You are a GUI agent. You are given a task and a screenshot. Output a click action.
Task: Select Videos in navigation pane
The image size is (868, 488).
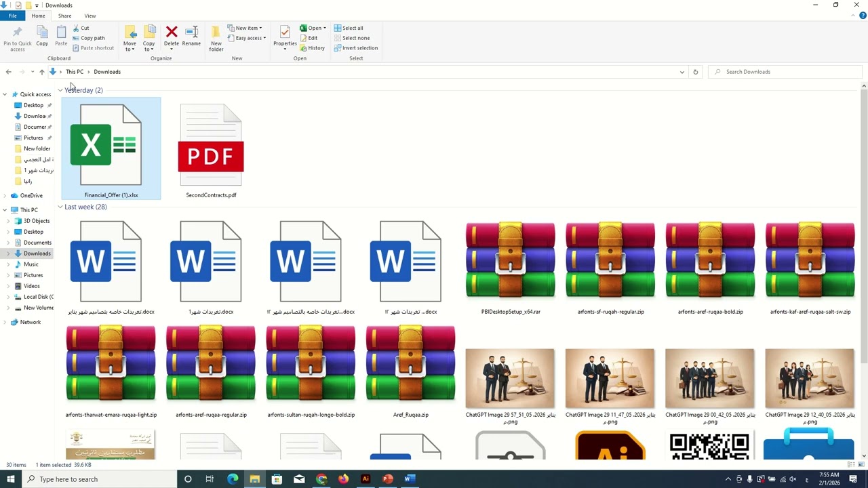(x=32, y=286)
